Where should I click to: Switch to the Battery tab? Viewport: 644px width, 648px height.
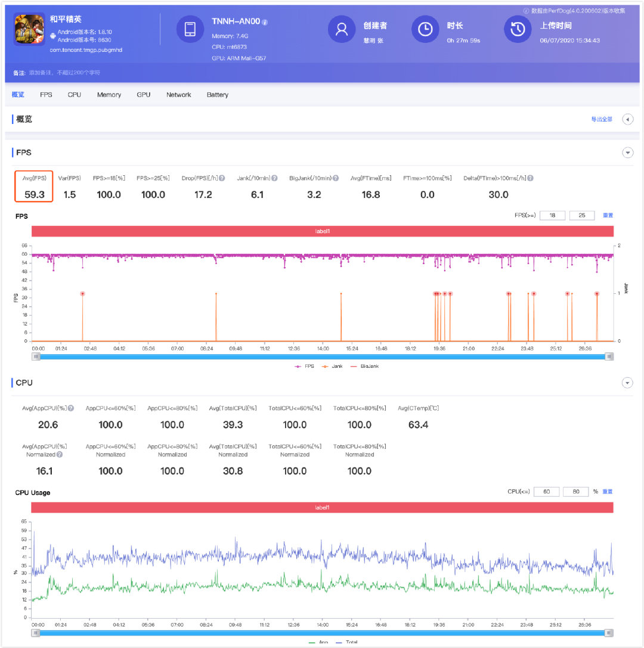(218, 95)
